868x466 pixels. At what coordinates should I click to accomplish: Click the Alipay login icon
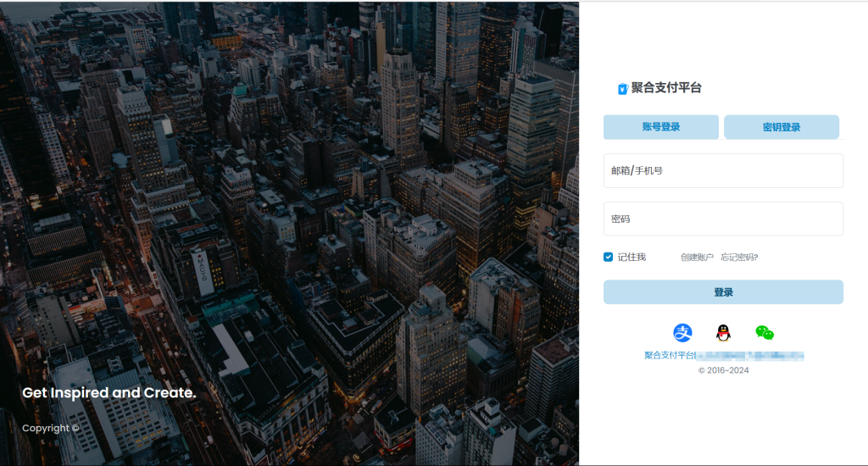click(x=682, y=333)
